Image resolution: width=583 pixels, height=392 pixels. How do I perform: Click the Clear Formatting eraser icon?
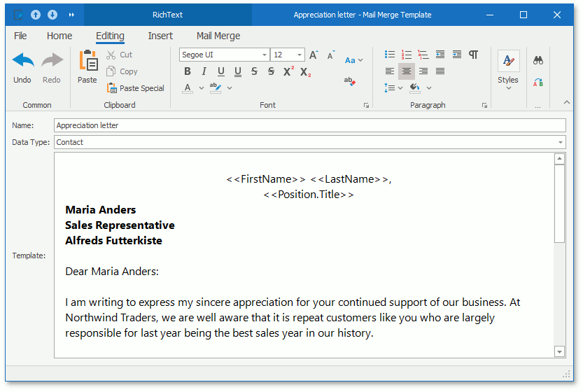coord(349,81)
